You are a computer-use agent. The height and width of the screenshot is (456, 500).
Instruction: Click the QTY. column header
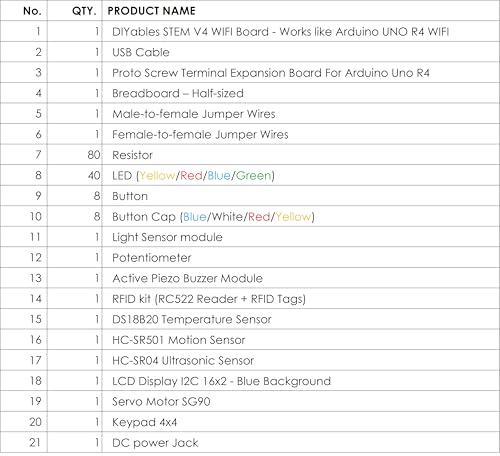pyautogui.click(x=84, y=11)
